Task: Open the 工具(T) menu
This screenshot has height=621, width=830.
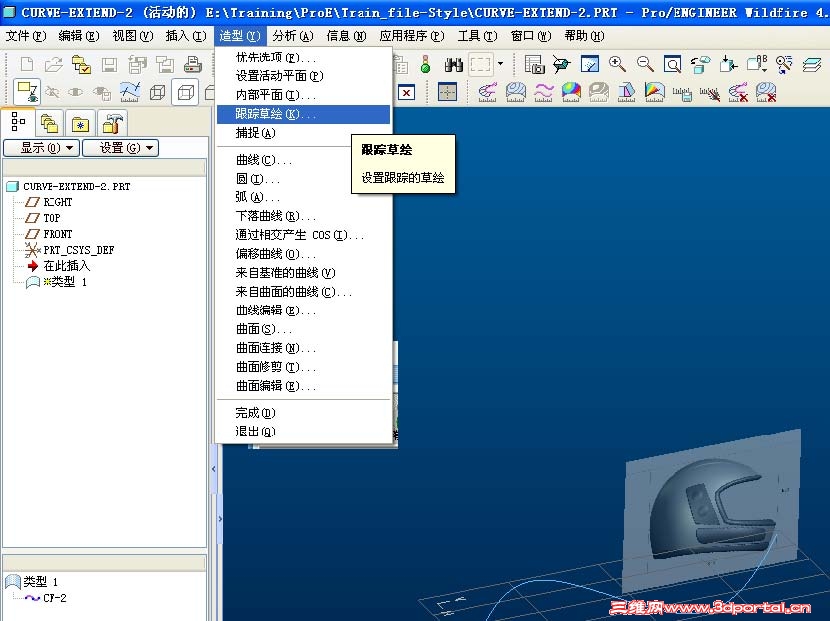Action: tap(477, 35)
